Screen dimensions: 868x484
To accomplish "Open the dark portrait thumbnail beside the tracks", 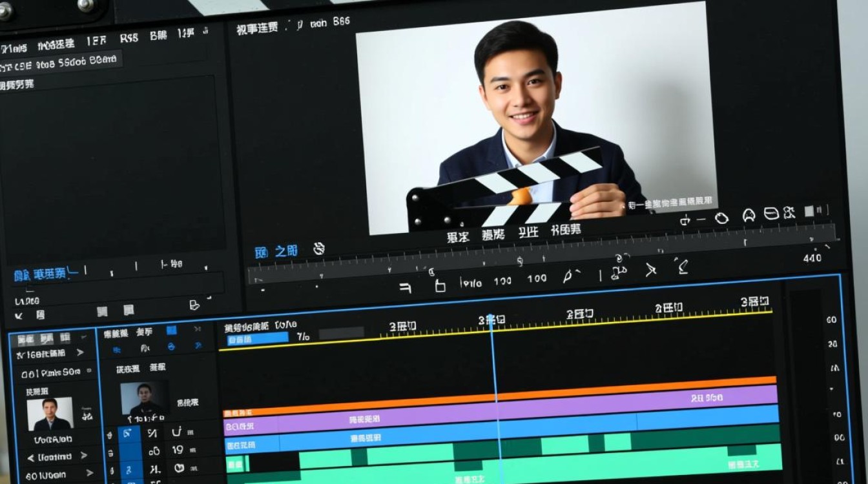I will [x=144, y=399].
